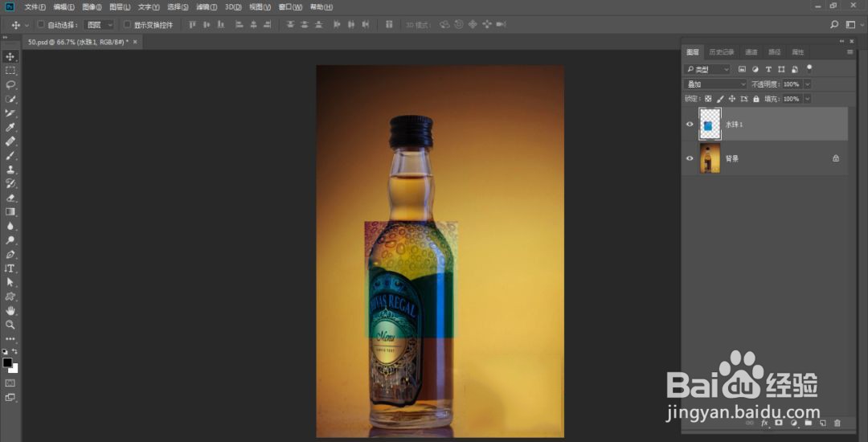Open the 文件(F) menu
868x442 pixels.
tap(35, 7)
